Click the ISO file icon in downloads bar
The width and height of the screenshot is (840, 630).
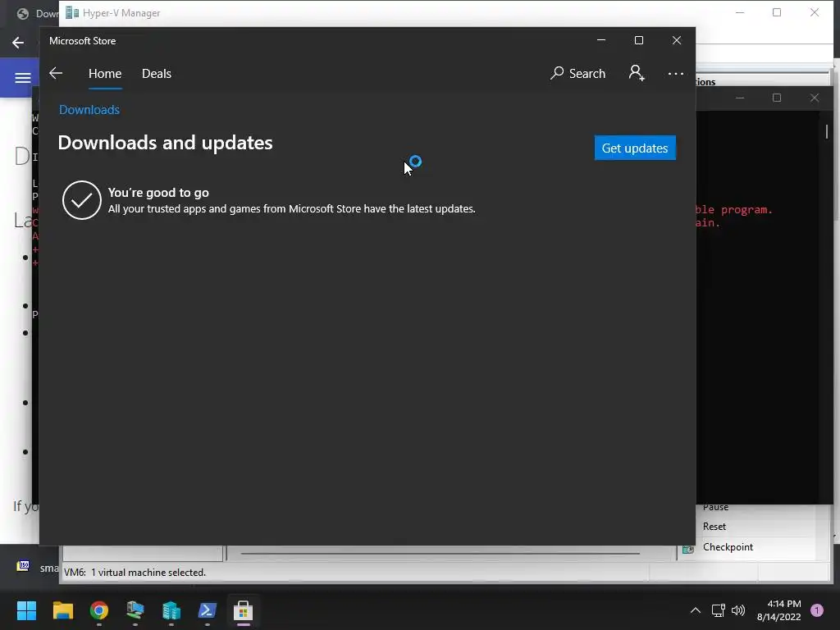pos(23,566)
